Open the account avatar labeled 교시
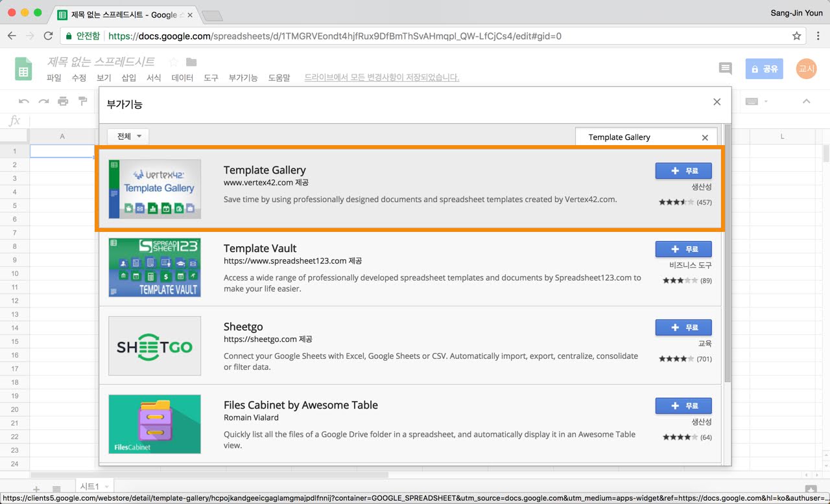Image resolution: width=830 pixels, height=504 pixels. click(806, 69)
